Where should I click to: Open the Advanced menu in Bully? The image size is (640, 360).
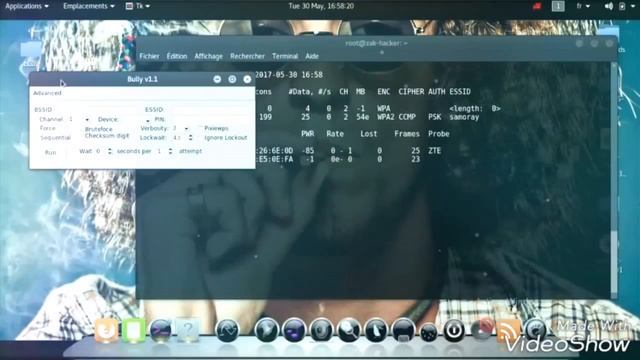point(47,93)
